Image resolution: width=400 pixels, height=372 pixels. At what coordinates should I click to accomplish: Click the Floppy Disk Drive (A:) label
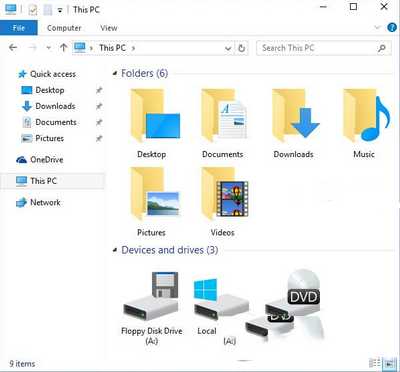pos(152,336)
